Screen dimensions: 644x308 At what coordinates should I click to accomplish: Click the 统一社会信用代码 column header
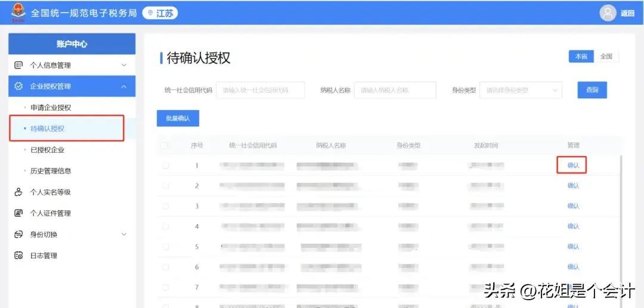[x=253, y=145]
